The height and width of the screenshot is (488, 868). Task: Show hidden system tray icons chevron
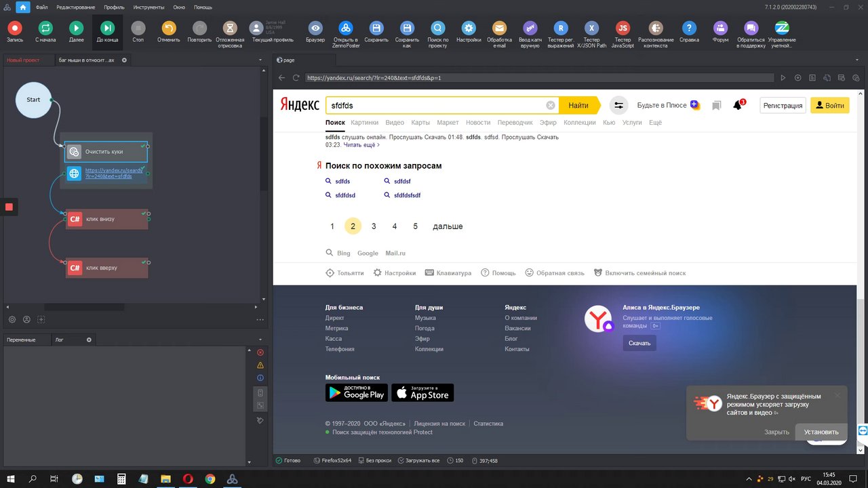(749, 479)
